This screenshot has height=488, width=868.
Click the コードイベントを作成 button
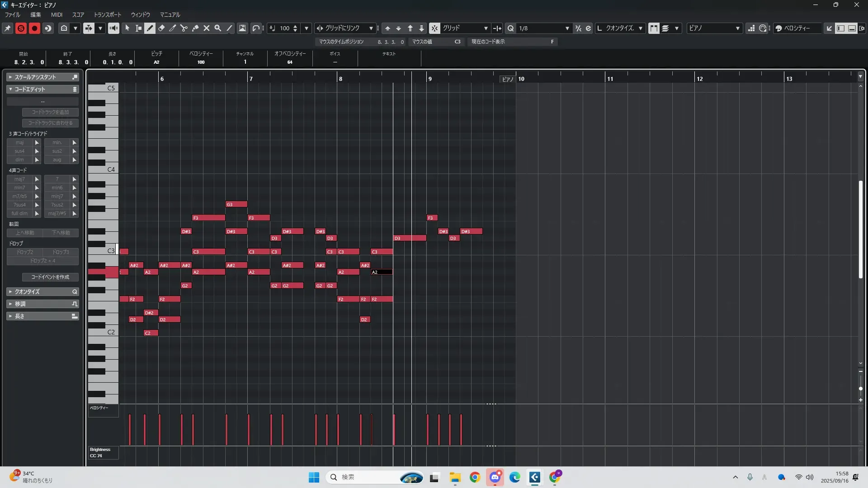pos(50,277)
